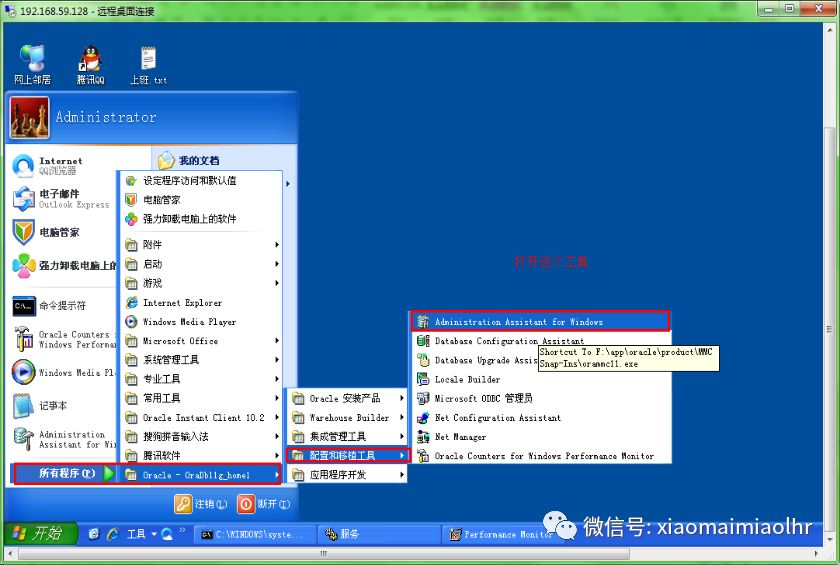Viewport: 840px width, 565px height.
Task: Launch Net Configuration Assistant
Action: (x=541, y=418)
